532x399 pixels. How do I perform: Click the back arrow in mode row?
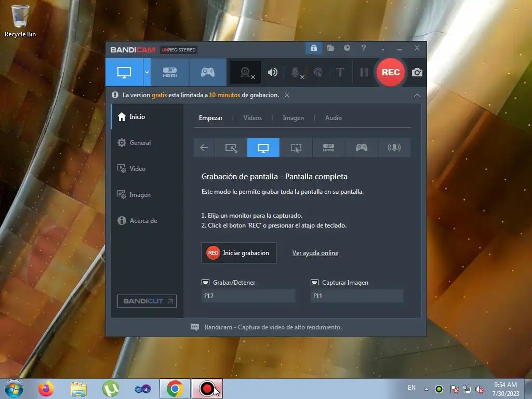coord(204,148)
